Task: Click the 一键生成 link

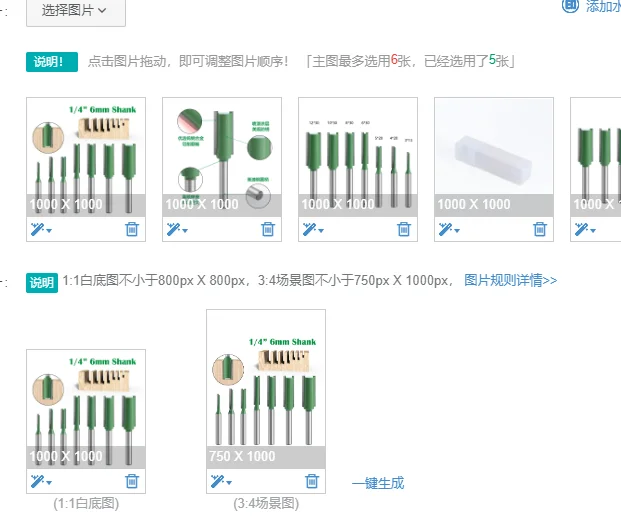Action: click(378, 483)
